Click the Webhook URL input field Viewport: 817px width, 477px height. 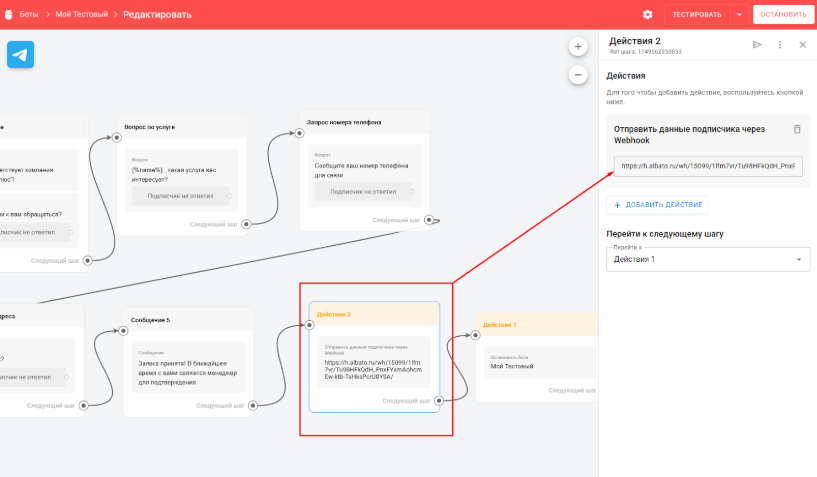tap(707, 166)
